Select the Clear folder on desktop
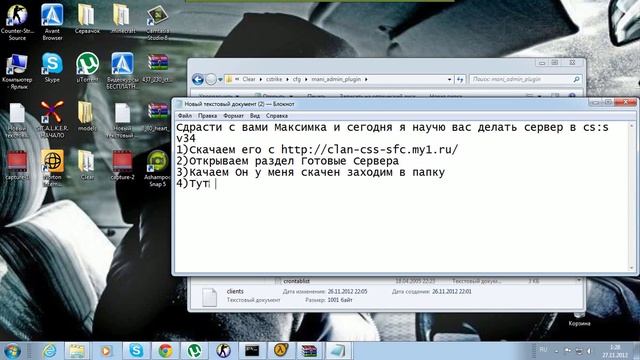 pyautogui.click(x=87, y=166)
